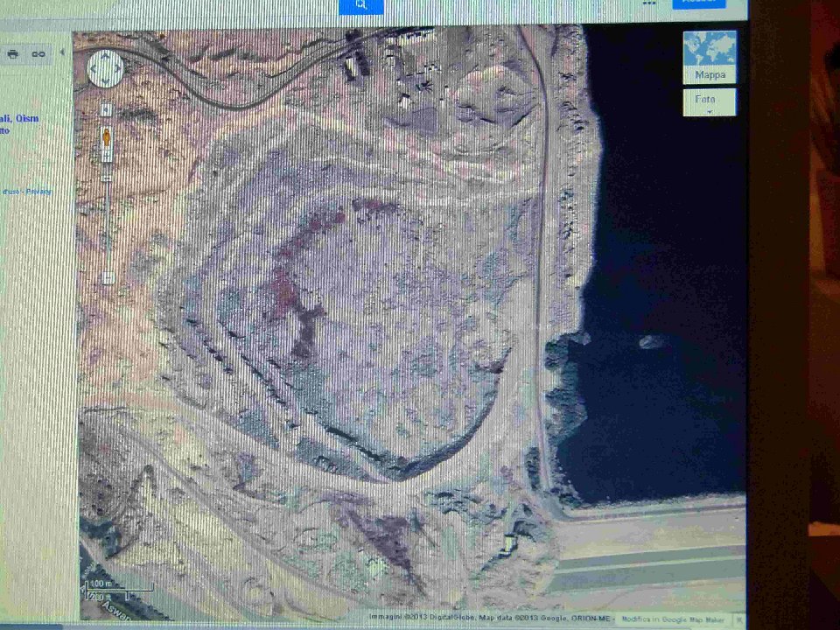Pan the map right with the arrow
The image size is (840, 630).
click(118, 69)
